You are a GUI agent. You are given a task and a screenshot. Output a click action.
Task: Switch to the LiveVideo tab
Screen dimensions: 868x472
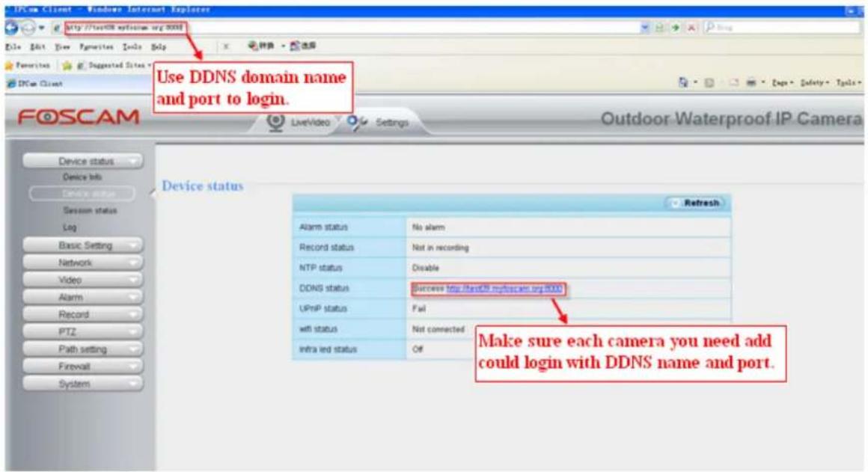(299, 122)
